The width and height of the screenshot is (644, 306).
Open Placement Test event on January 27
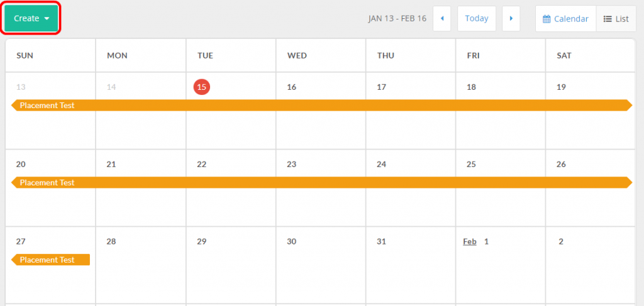coord(50,260)
